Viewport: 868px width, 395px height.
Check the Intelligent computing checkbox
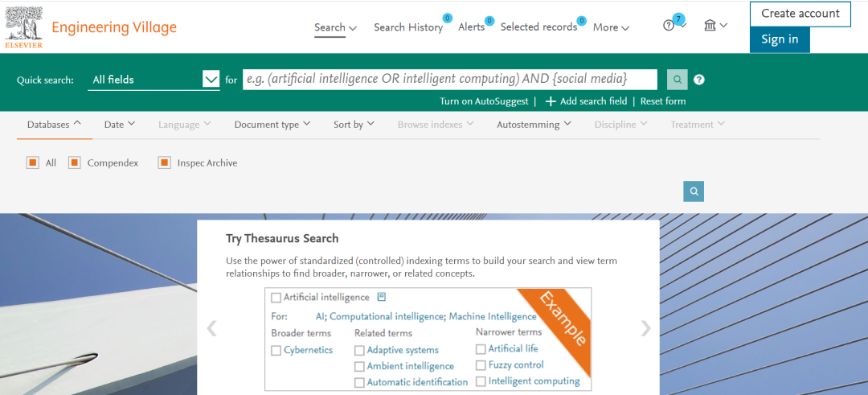click(481, 381)
